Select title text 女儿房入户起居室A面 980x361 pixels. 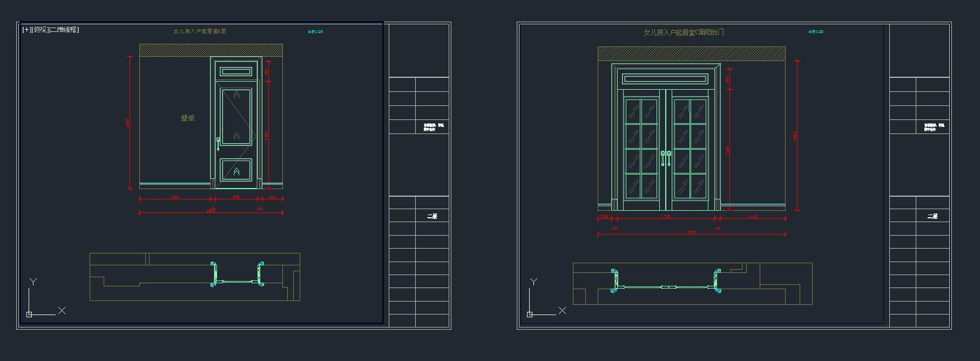[x=200, y=31]
